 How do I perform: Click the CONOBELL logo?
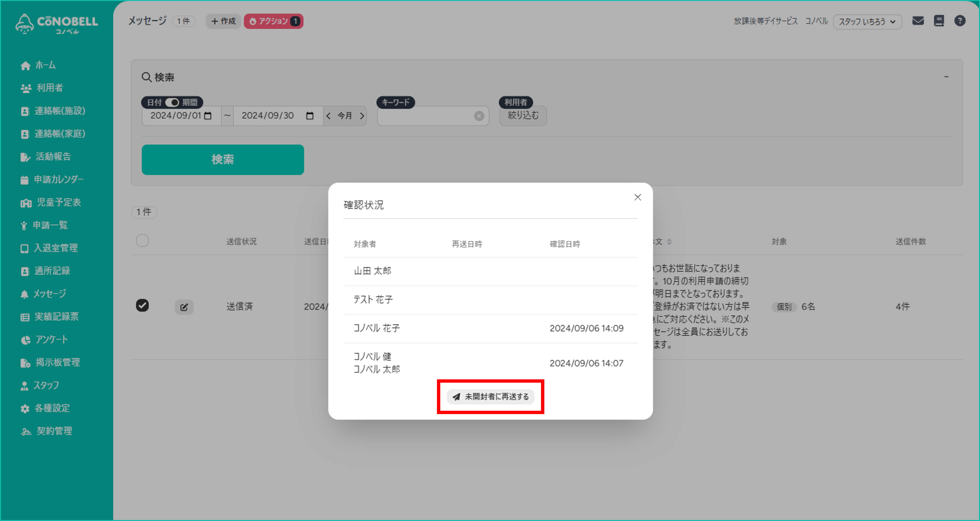click(57, 24)
